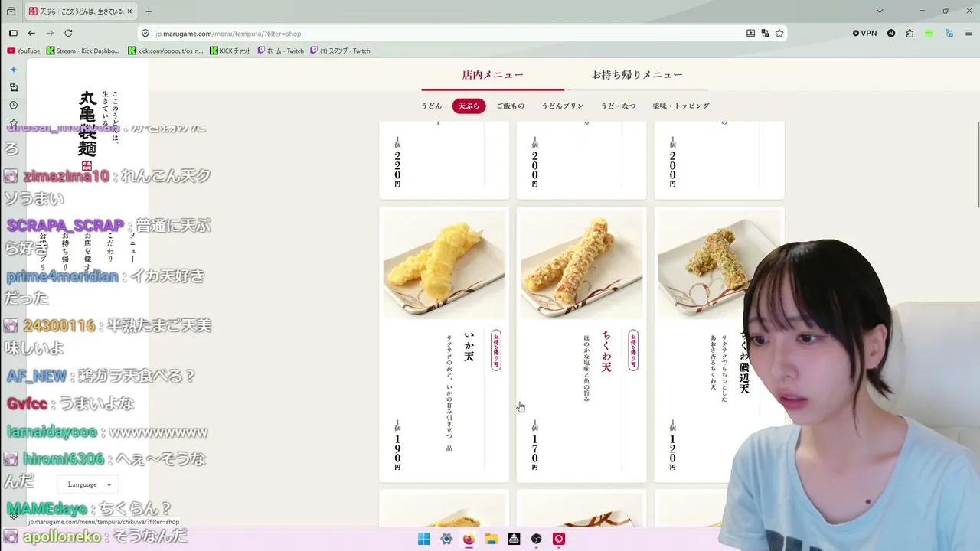The width and height of the screenshot is (980, 551).
Task: Expand the list-all-tabs chevron in title bar
Action: pos(880,11)
